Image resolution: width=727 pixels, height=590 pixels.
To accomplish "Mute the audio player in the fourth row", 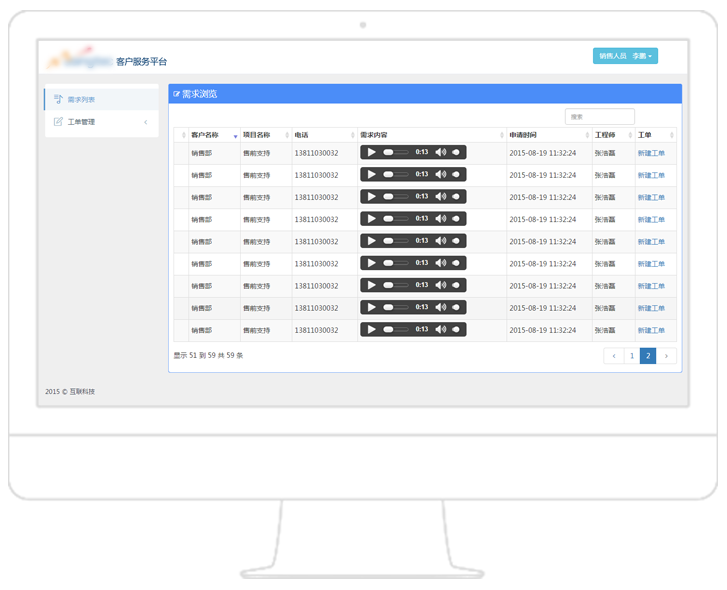I will pos(440,219).
